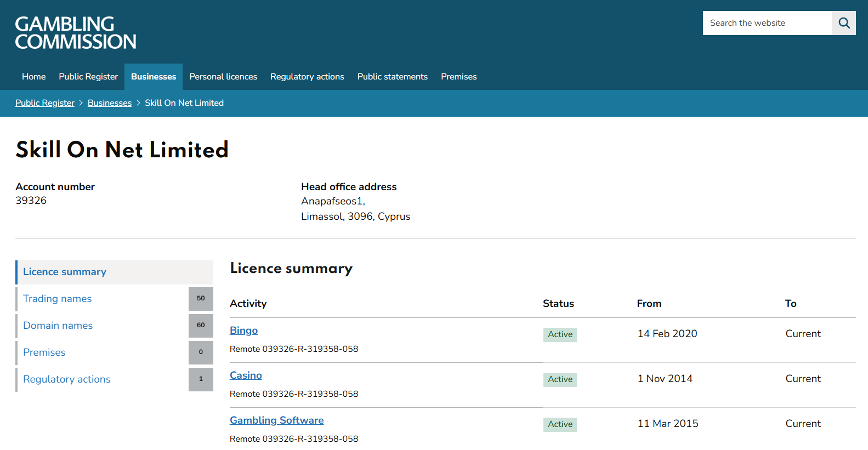The width and height of the screenshot is (868, 450).
Task: Click Public Register breadcrumb link
Action: tap(45, 103)
